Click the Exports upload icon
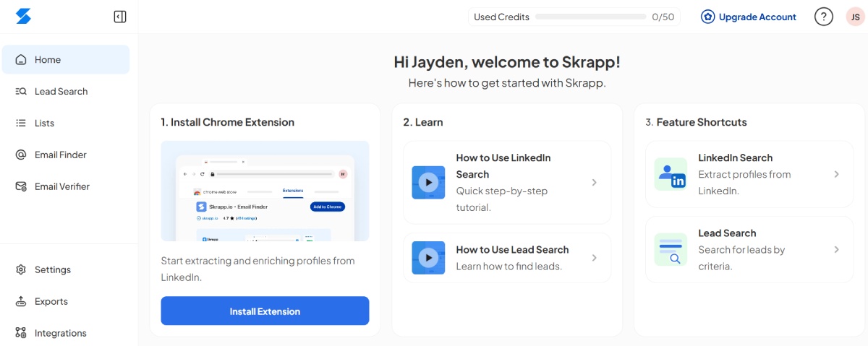The image size is (868, 346). 21,302
